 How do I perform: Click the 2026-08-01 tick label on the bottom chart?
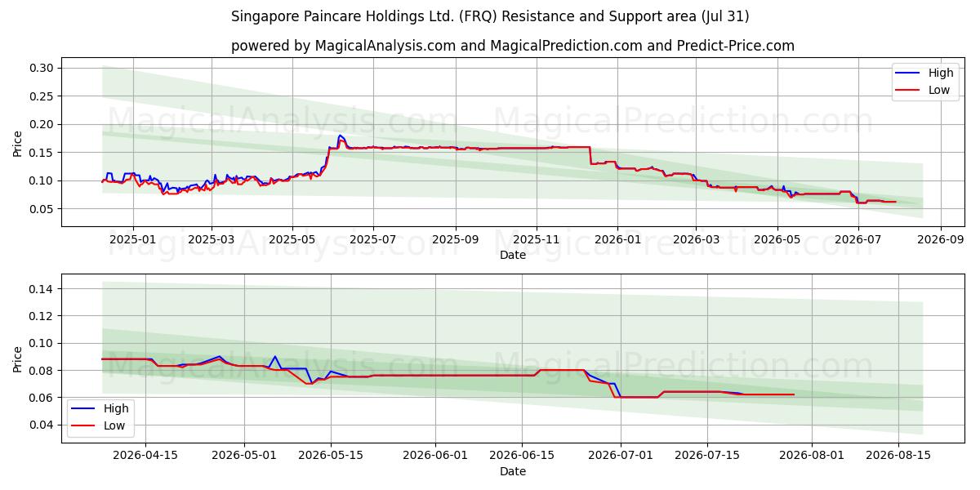pos(812,456)
